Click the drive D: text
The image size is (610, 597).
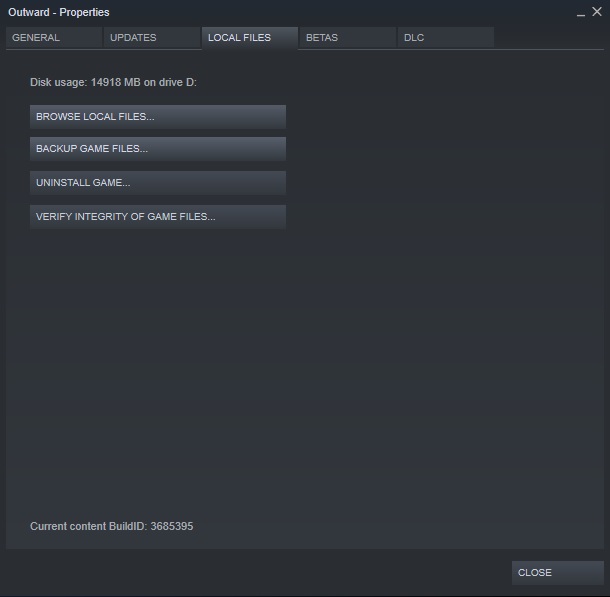[180, 82]
